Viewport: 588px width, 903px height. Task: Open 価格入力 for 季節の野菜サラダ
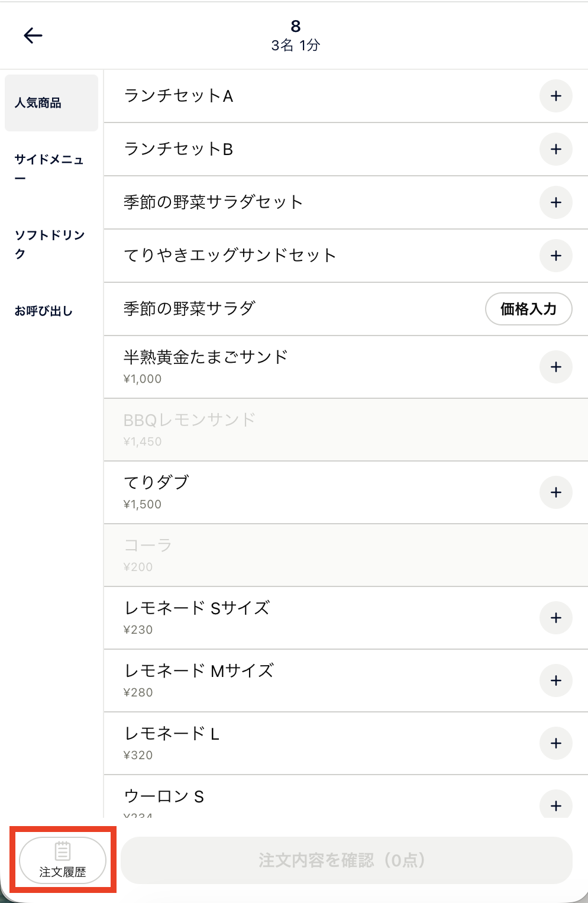click(528, 309)
